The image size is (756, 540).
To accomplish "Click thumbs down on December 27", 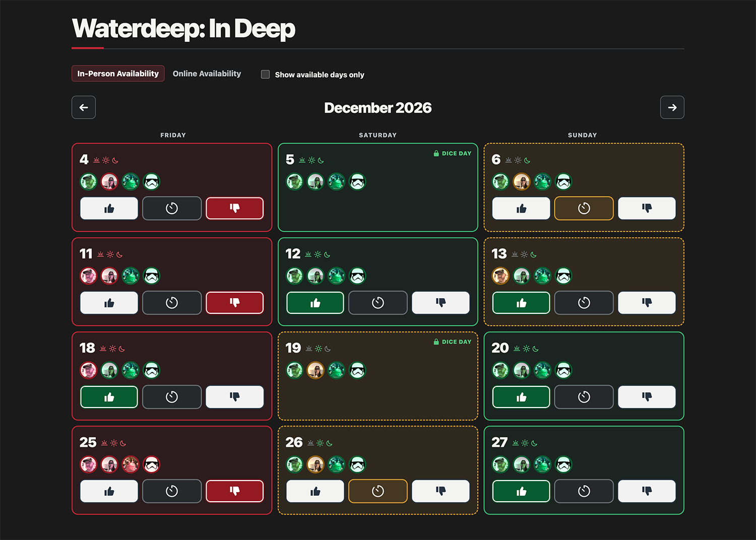I will pos(647,491).
